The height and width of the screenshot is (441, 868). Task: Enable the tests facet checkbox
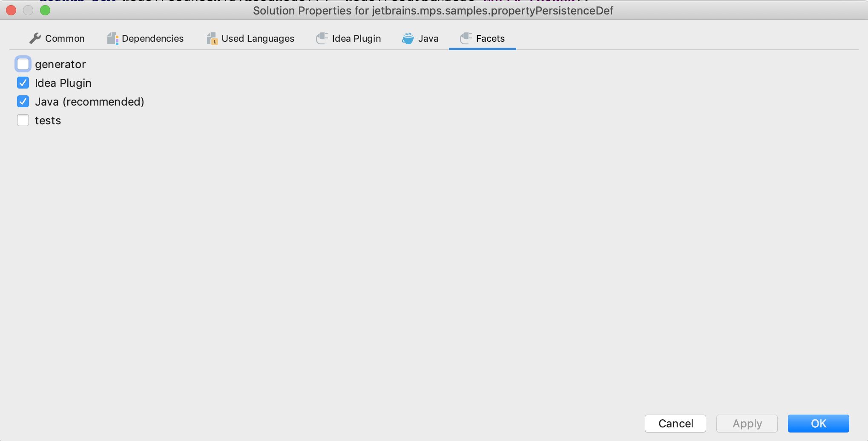click(23, 120)
